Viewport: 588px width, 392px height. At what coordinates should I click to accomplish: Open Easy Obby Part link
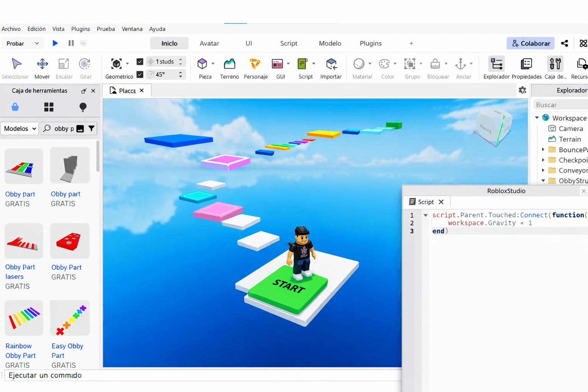point(67,351)
